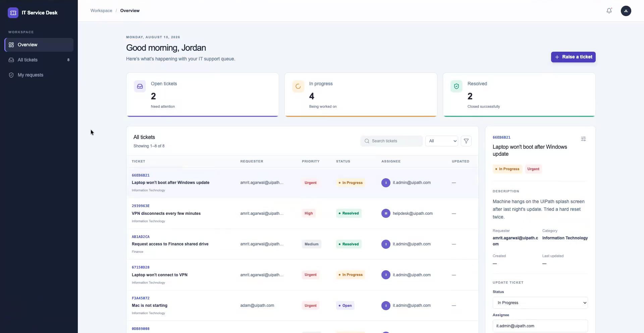
Task: Click the IT Service Desk logo icon
Action: pyautogui.click(x=13, y=13)
